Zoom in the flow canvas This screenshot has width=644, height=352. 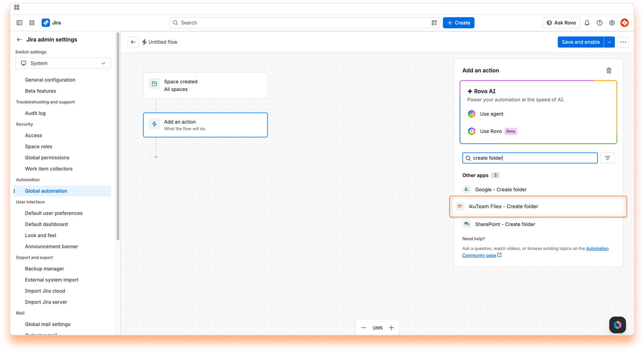point(391,328)
